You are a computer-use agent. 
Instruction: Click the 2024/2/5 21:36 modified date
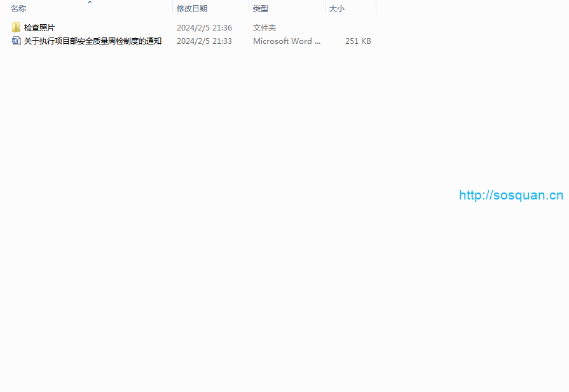tap(204, 28)
